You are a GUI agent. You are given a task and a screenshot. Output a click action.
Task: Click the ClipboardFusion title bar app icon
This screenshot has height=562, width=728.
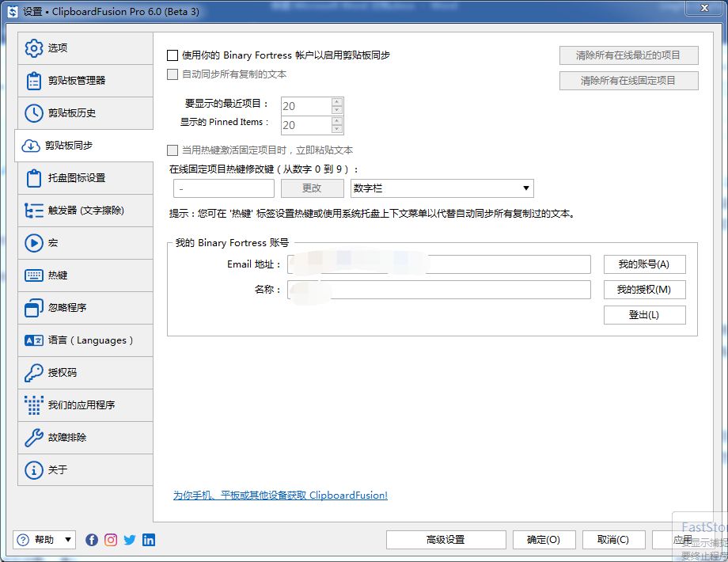coord(13,12)
